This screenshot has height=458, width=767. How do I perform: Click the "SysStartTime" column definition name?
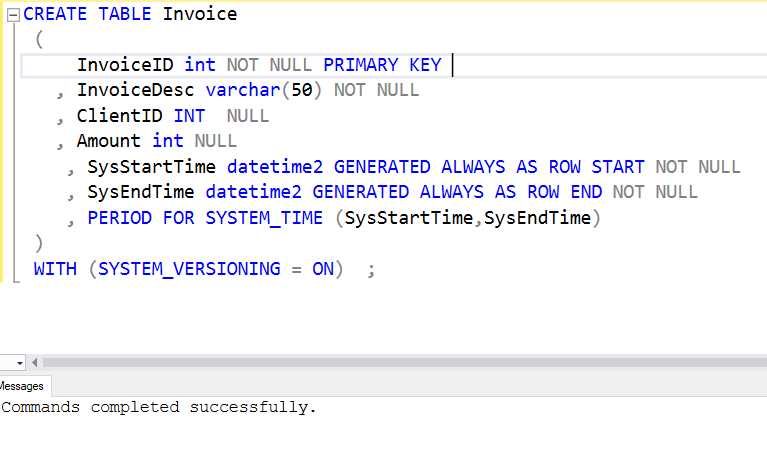tap(152, 167)
